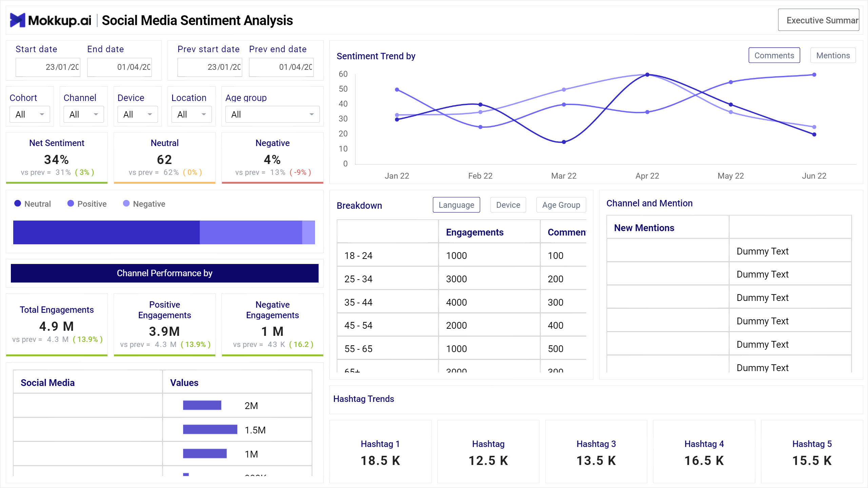Click the Neutral segment of stacked bar
The image size is (868, 488).
click(x=106, y=232)
